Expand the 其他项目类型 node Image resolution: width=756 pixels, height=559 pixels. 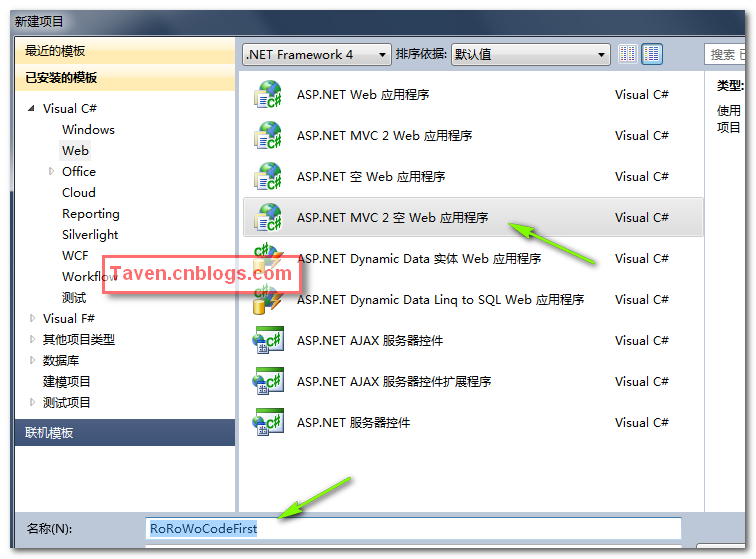[x=32, y=340]
